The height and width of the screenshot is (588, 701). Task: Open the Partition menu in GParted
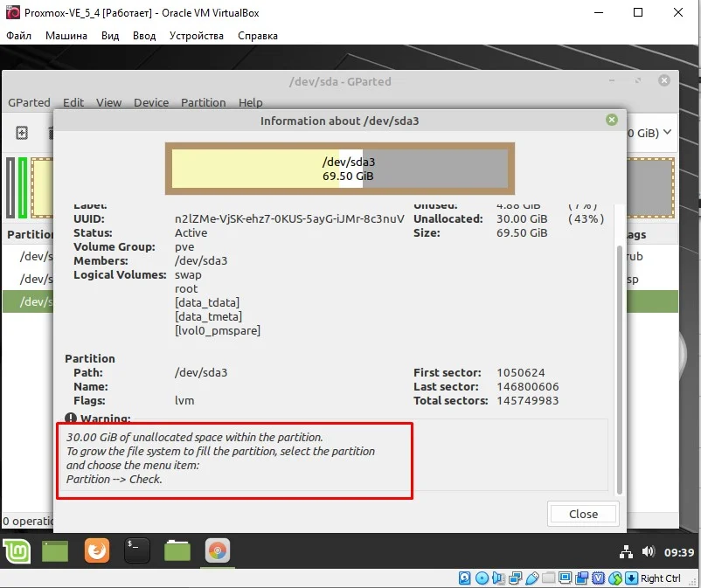coord(204,102)
